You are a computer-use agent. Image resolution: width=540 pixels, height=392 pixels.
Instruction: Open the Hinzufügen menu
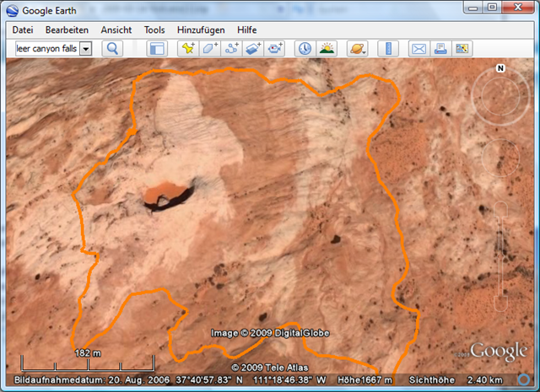(201, 30)
